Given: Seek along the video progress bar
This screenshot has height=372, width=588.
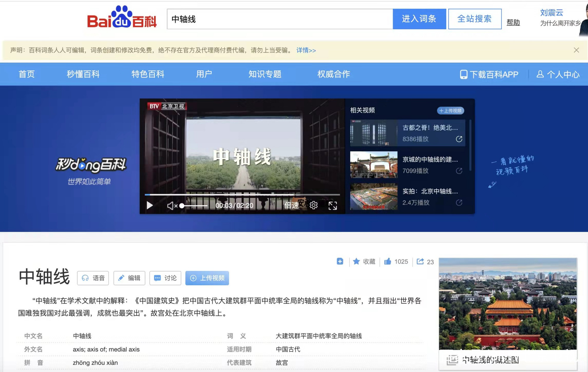Looking at the screenshot, I should tap(242, 195).
